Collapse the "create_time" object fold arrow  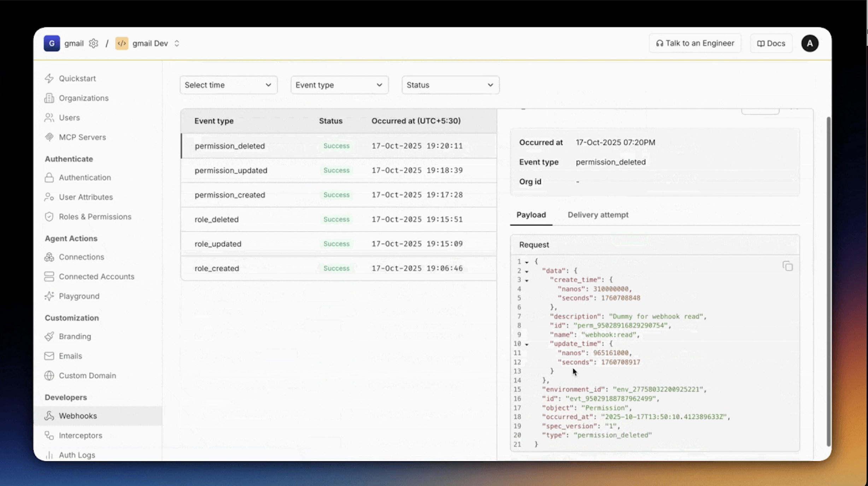[x=527, y=280]
